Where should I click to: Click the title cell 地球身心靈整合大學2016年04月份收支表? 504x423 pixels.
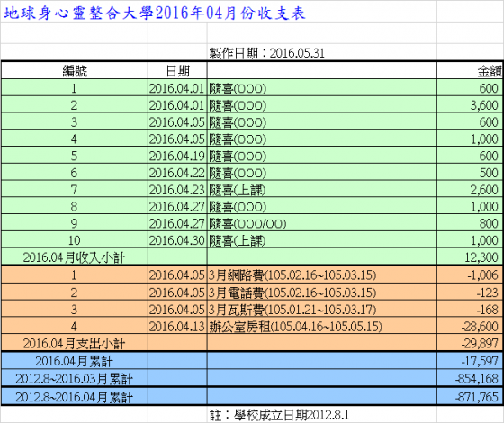pos(155,13)
